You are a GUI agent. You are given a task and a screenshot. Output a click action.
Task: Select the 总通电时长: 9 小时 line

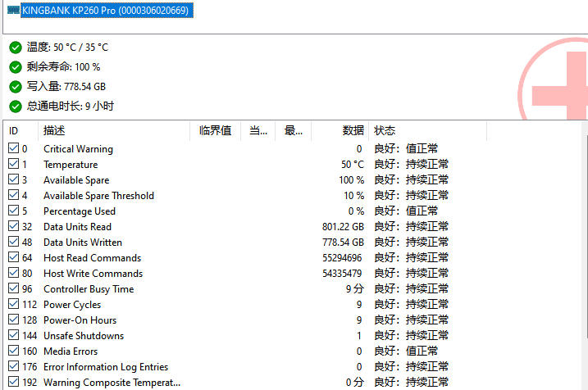pos(71,107)
